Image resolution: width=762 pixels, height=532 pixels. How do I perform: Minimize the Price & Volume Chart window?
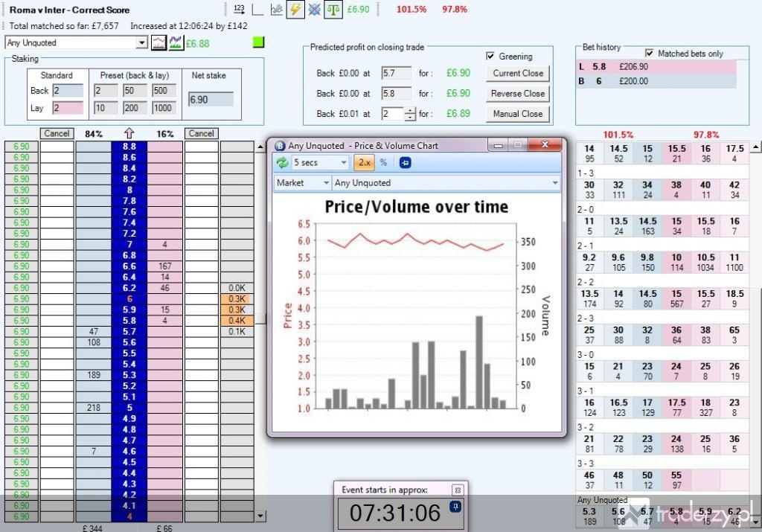click(x=498, y=145)
